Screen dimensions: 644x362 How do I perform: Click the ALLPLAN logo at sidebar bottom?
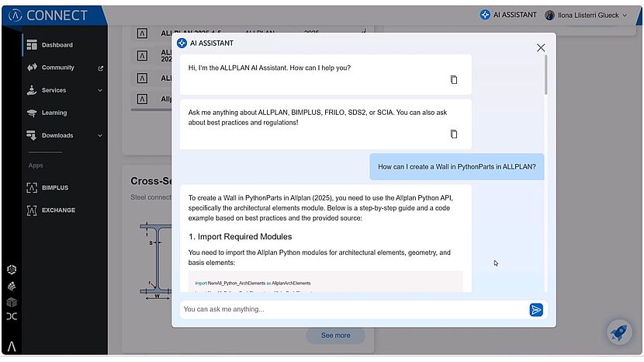point(11,346)
